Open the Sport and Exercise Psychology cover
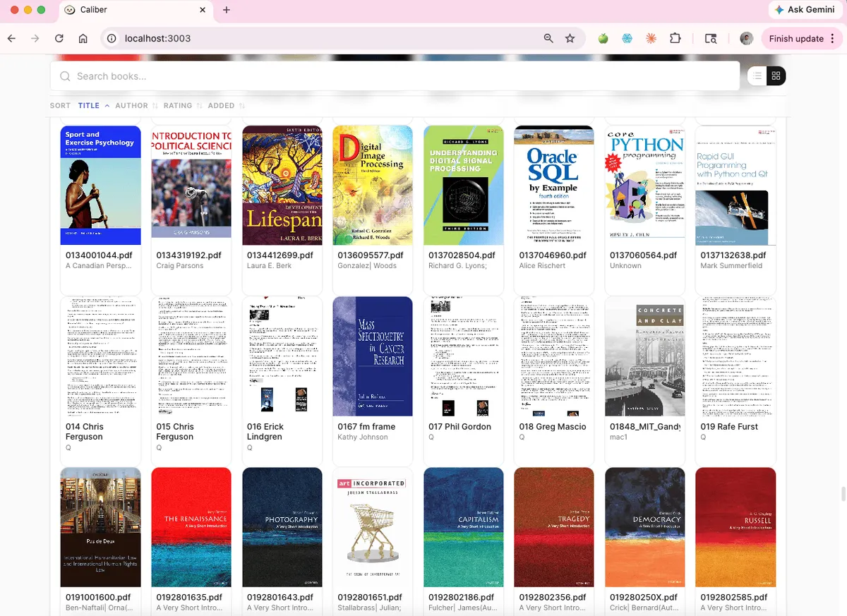Screen dimensions: 847x616 (x=101, y=186)
